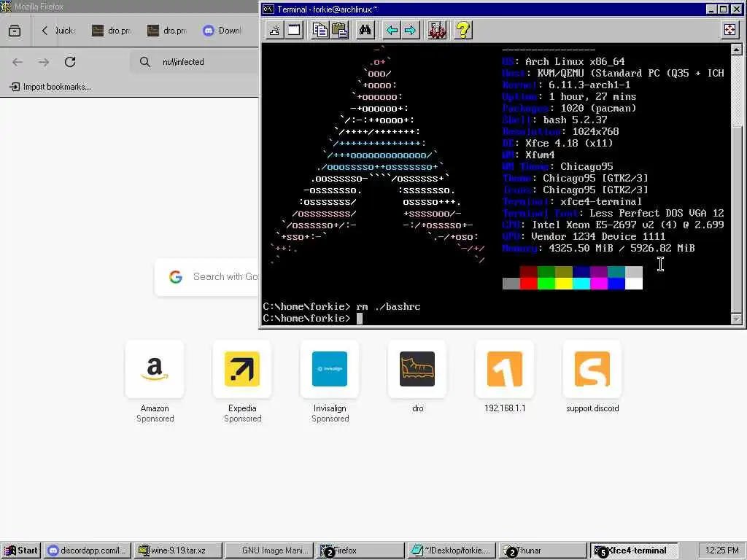Copy selected terminal text
This screenshot has height=560, width=747.
pyautogui.click(x=321, y=31)
